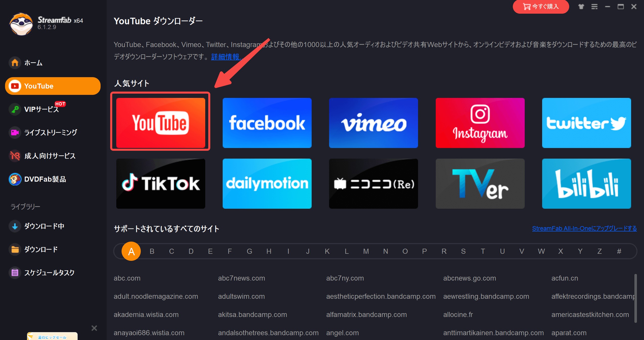Click the live streaming camera icon
The image size is (644, 340).
15,133
